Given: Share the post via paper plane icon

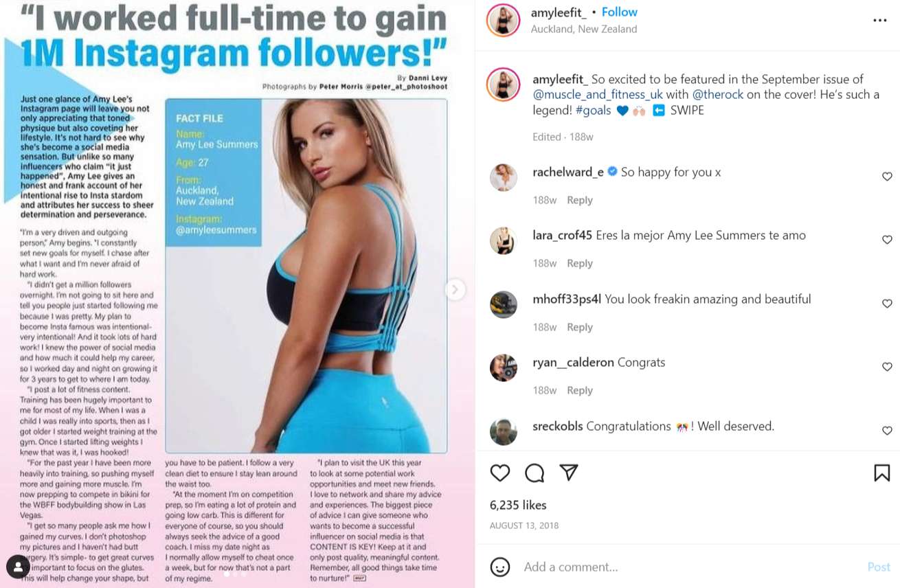Looking at the screenshot, I should pyautogui.click(x=568, y=472).
